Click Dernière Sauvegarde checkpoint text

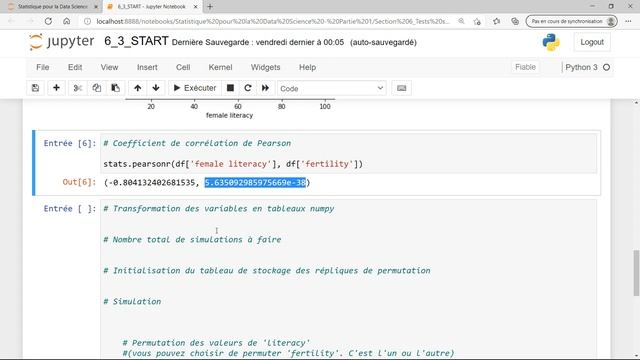(x=258, y=42)
